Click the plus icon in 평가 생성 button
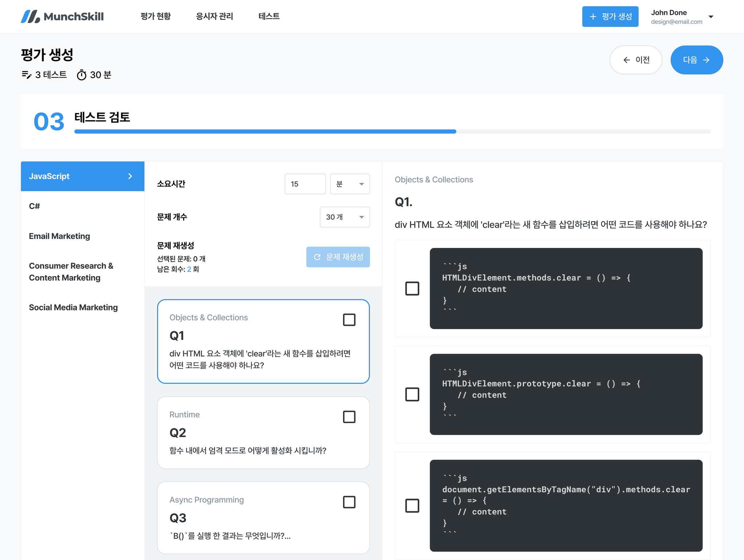 coord(593,17)
